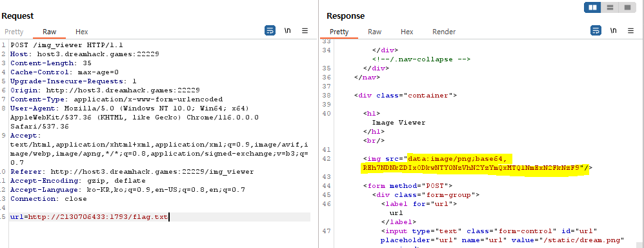Viewport: 644px width, 248px height.
Task: Click the highlighted base64 string in response
Action: point(471,167)
